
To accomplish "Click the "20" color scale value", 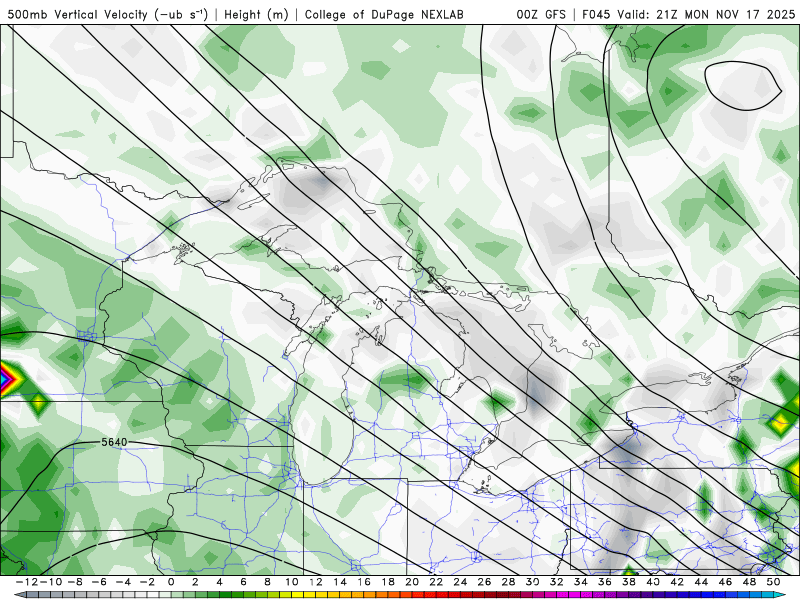I will pyautogui.click(x=412, y=582).
